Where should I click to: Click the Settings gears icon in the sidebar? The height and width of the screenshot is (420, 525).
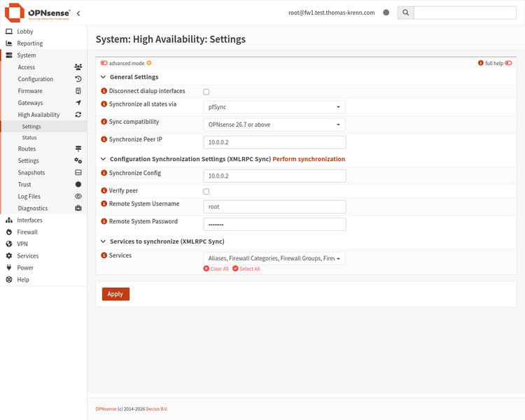pyautogui.click(x=78, y=161)
